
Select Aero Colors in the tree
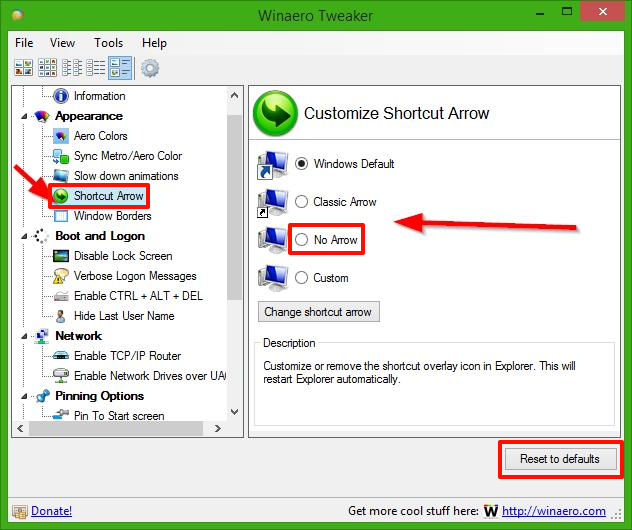101,136
